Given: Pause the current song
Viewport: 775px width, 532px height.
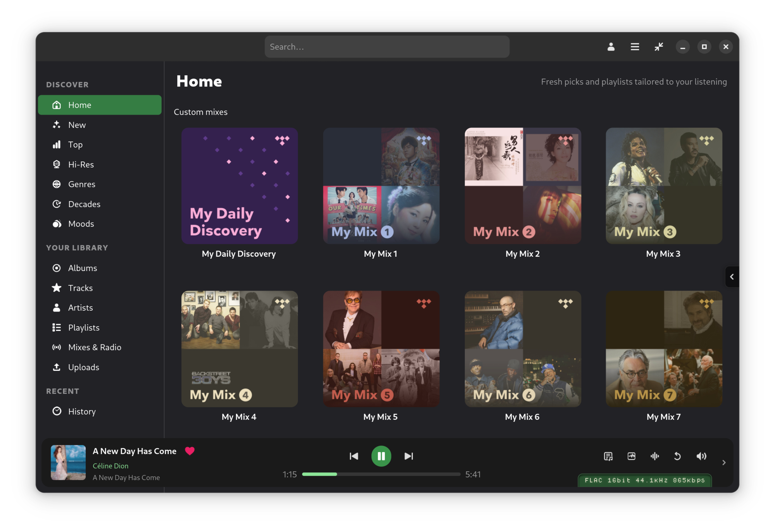Looking at the screenshot, I should point(381,456).
